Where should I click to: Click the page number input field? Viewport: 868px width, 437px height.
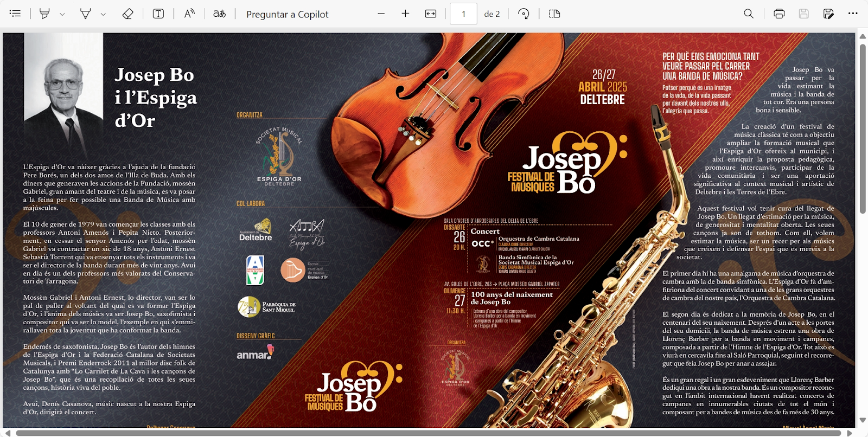(463, 14)
